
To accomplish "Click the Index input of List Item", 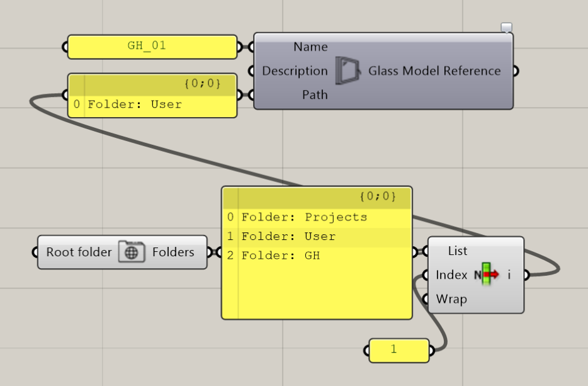I will point(451,275).
